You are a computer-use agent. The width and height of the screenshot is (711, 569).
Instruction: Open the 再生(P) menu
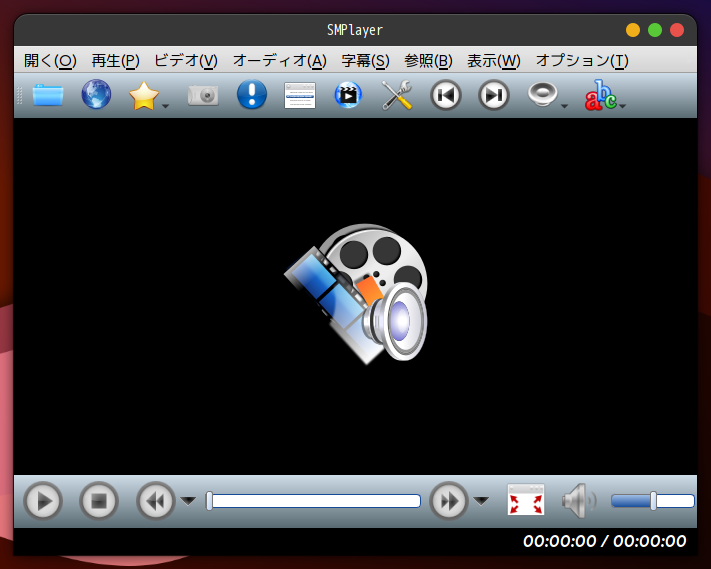pyautogui.click(x=116, y=60)
